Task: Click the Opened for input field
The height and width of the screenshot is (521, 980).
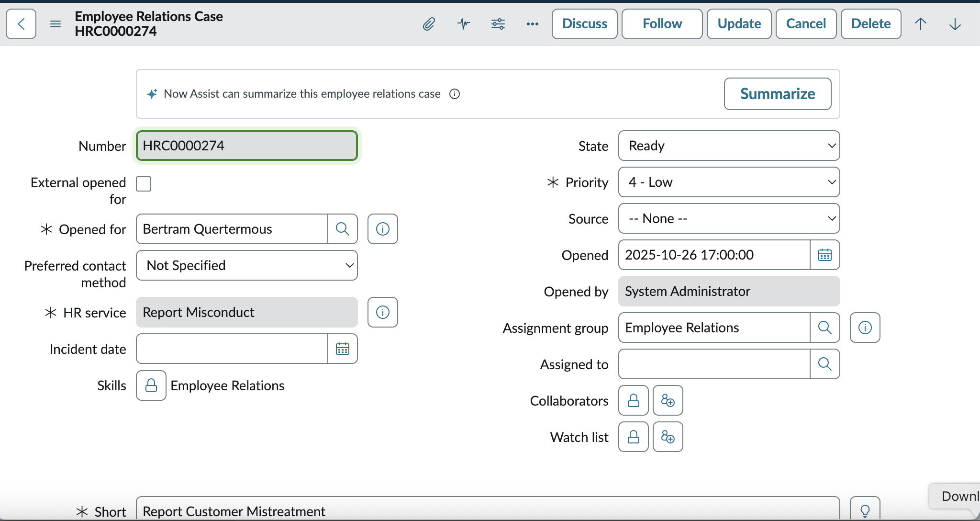Action: click(232, 229)
